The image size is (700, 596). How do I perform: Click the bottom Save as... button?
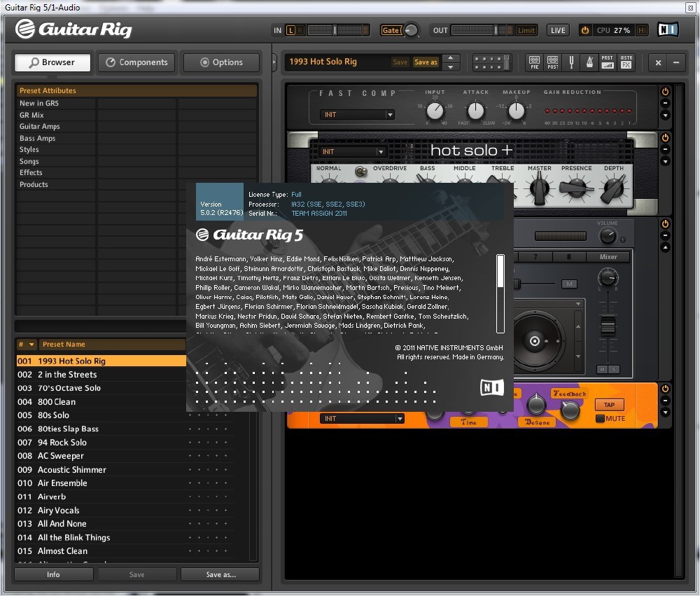pyautogui.click(x=220, y=574)
